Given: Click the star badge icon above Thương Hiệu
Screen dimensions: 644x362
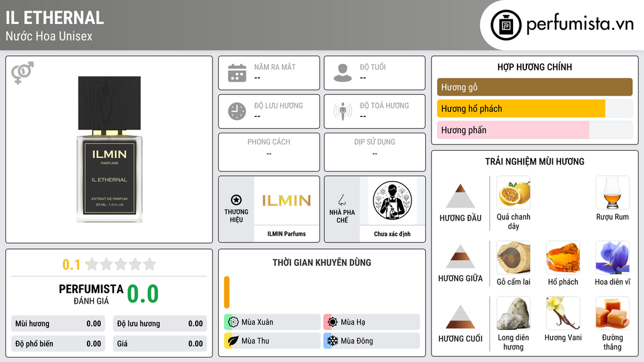Looking at the screenshot, I should pos(236,200).
